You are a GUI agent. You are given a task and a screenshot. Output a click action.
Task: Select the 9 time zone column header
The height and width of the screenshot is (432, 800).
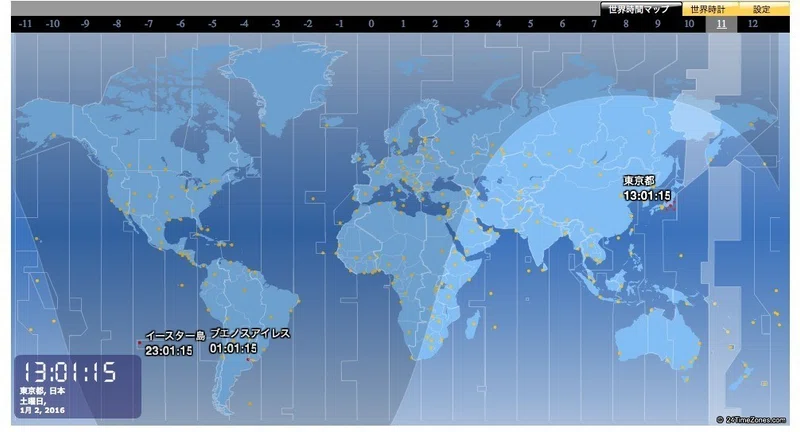(x=657, y=24)
